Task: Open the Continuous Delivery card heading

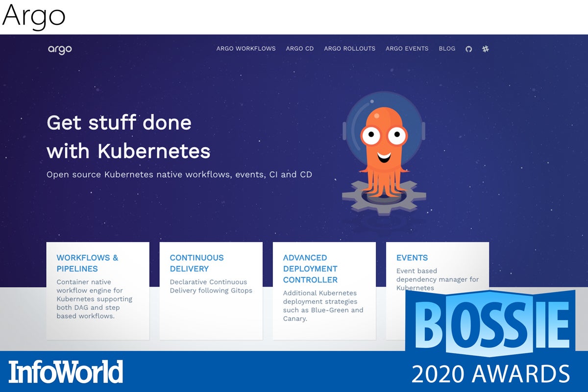Action: (196, 263)
